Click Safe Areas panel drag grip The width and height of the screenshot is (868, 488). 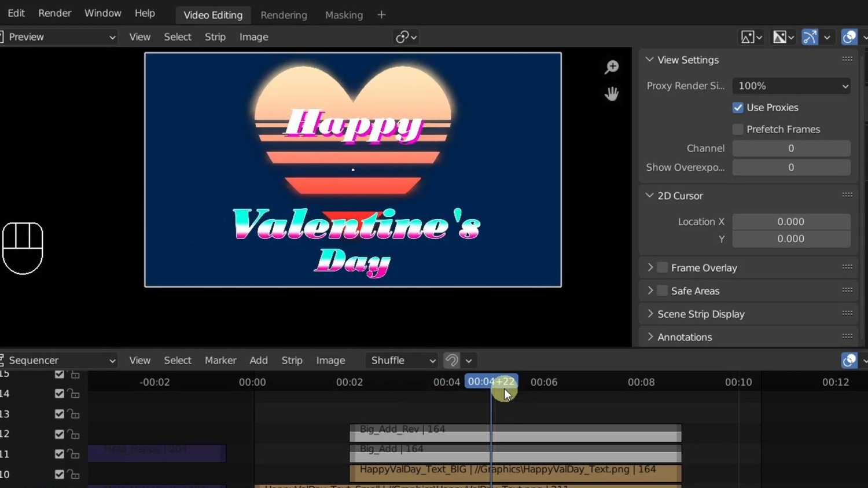tap(847, 290)
